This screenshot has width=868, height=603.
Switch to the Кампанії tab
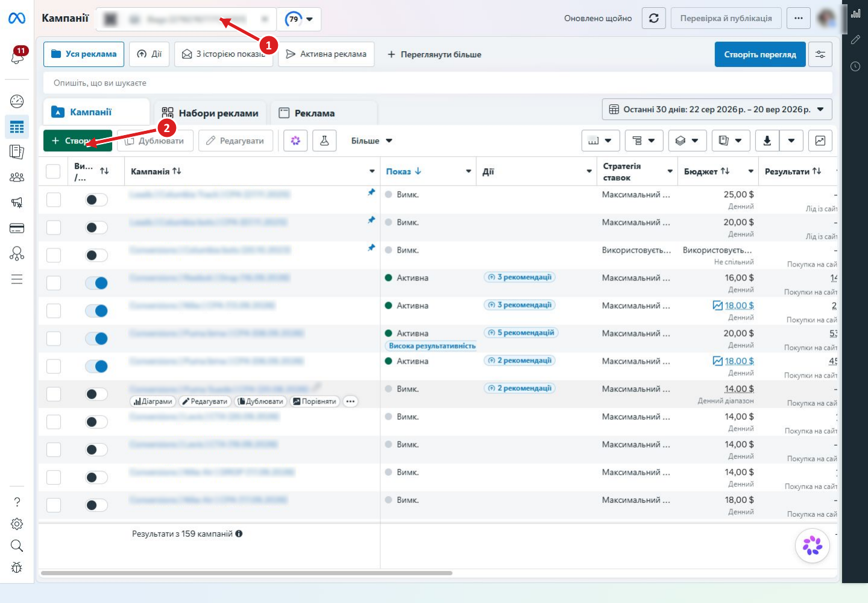tap(96, 112)
